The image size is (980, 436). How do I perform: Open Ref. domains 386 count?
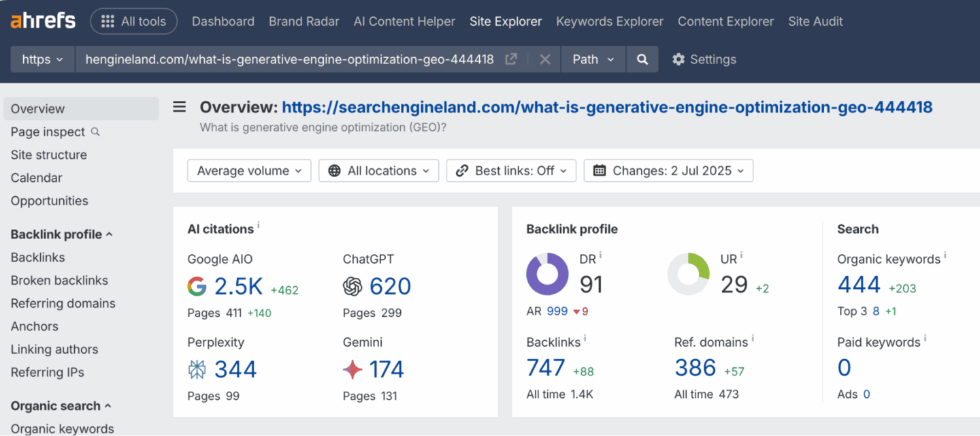pos(695,368)
